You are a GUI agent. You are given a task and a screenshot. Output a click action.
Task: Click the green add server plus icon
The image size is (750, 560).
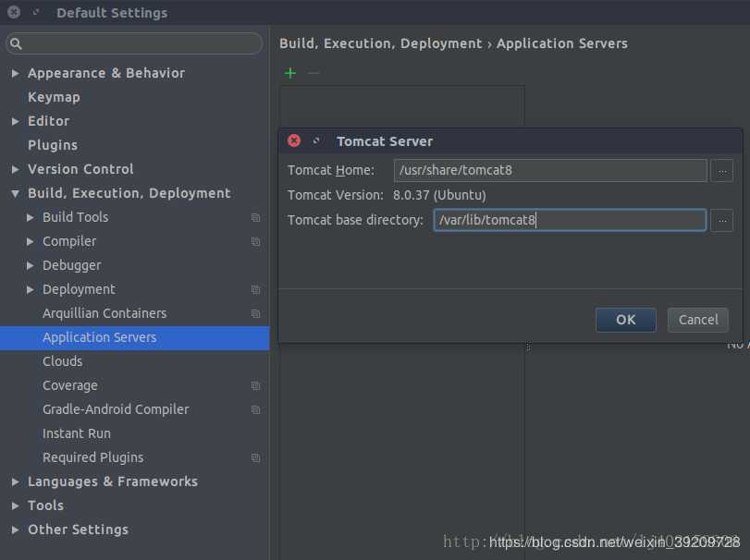coord(289,73)
